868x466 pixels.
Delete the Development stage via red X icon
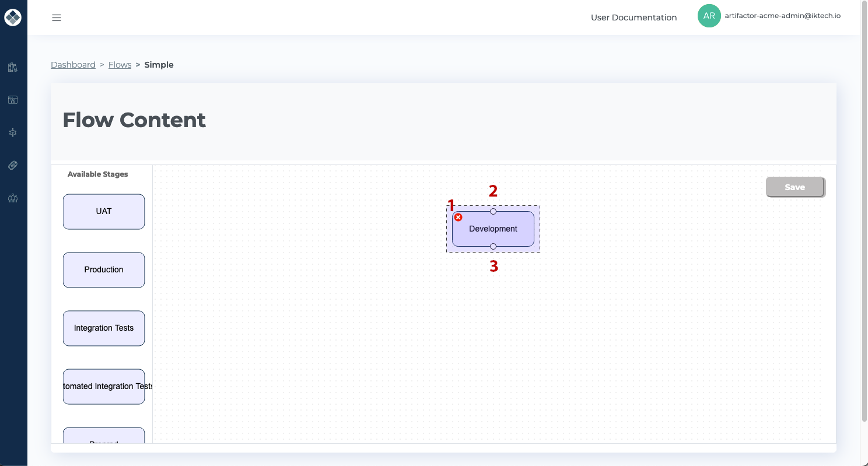[459, 217]
